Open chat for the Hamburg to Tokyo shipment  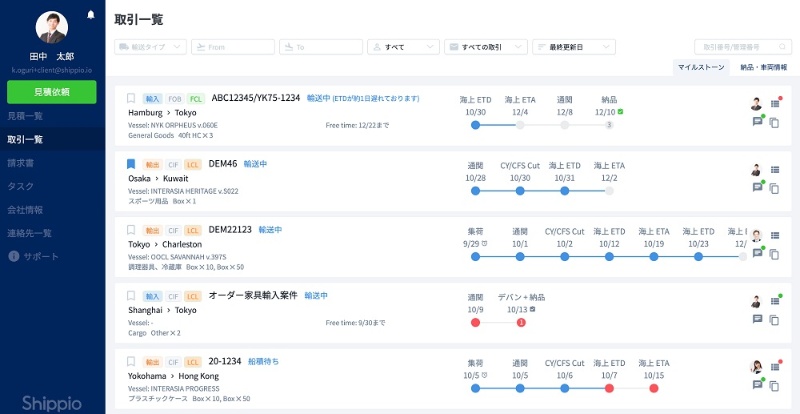757,122
